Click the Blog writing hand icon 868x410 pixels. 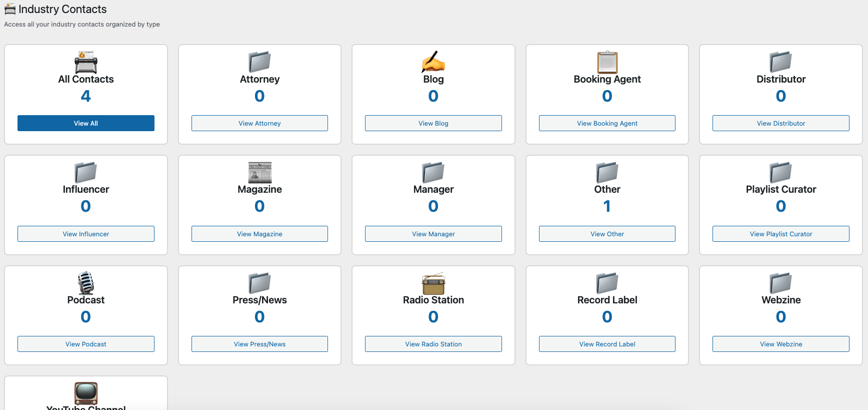[x=433, y=62]
